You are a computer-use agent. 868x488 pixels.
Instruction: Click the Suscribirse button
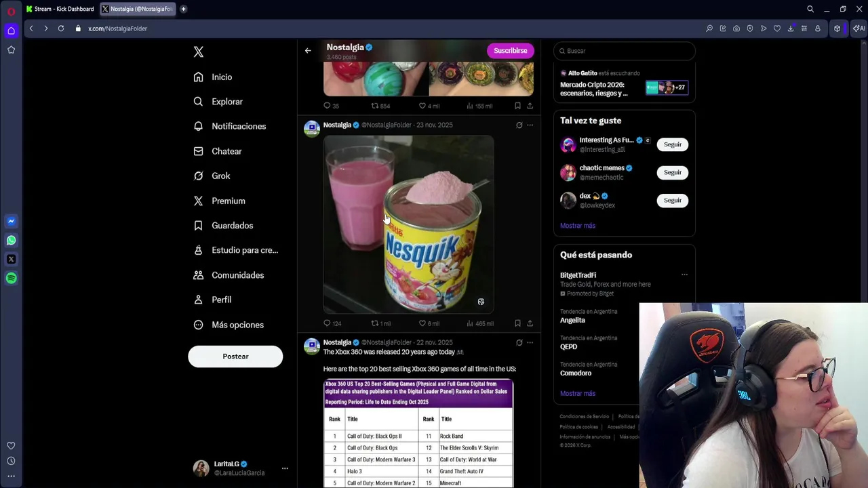click(x=510, y=51)
